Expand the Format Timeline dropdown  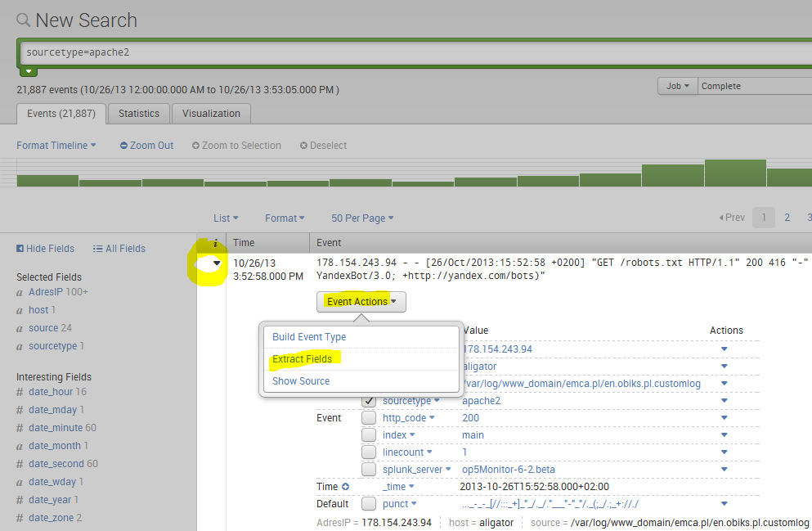tap(56, 146)
